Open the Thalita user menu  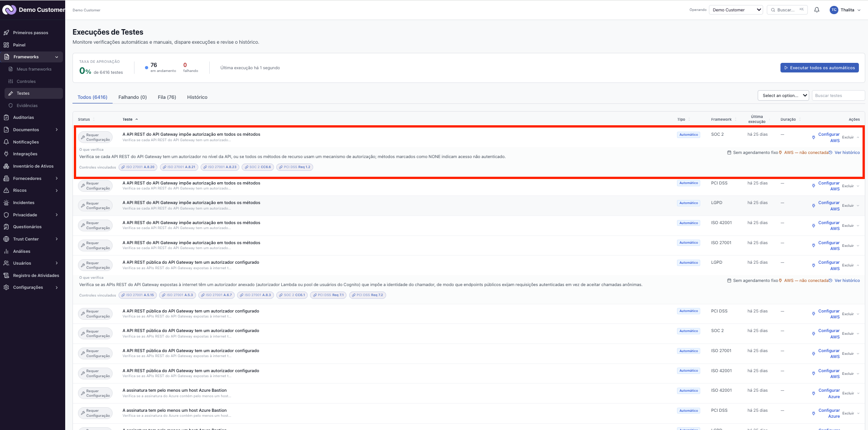tap(846, 10)
